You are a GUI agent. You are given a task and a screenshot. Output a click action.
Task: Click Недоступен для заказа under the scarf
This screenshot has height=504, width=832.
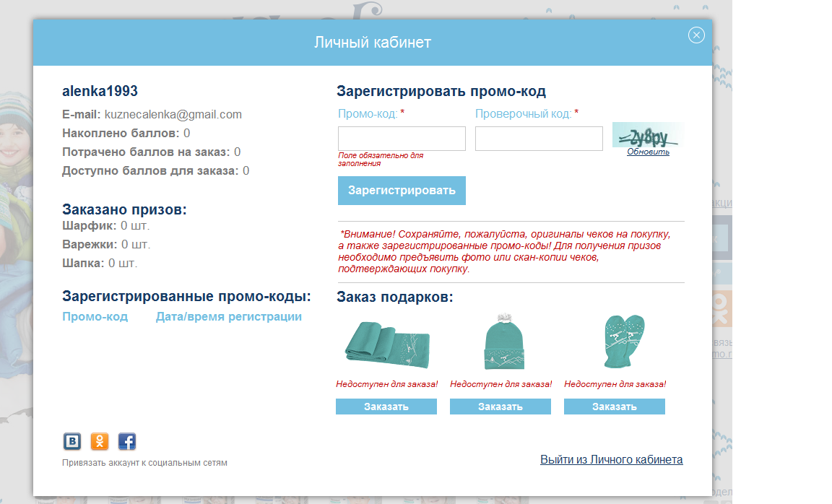click(387, 384)
